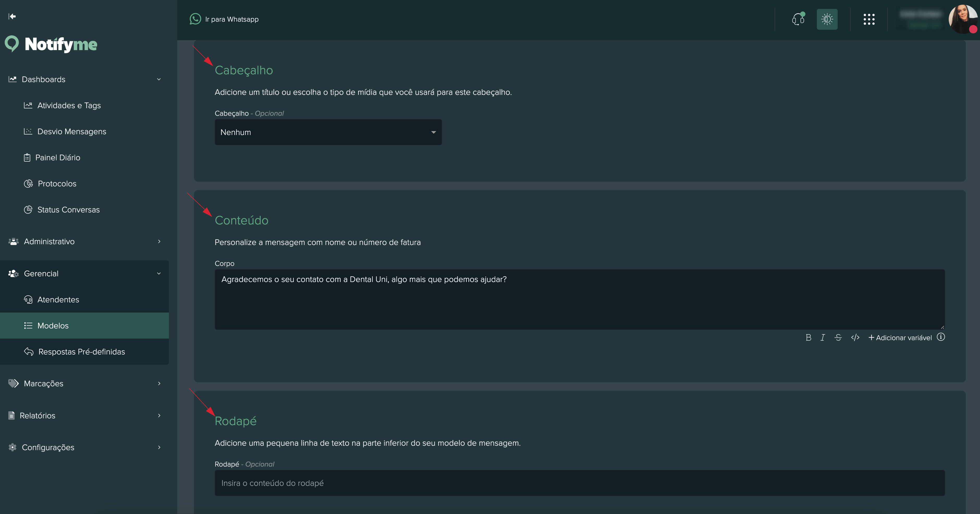Go to Respostas Pré-definidas
This screenshot has height=514, width=980.
pyautogui.click(x=81, y=352)
